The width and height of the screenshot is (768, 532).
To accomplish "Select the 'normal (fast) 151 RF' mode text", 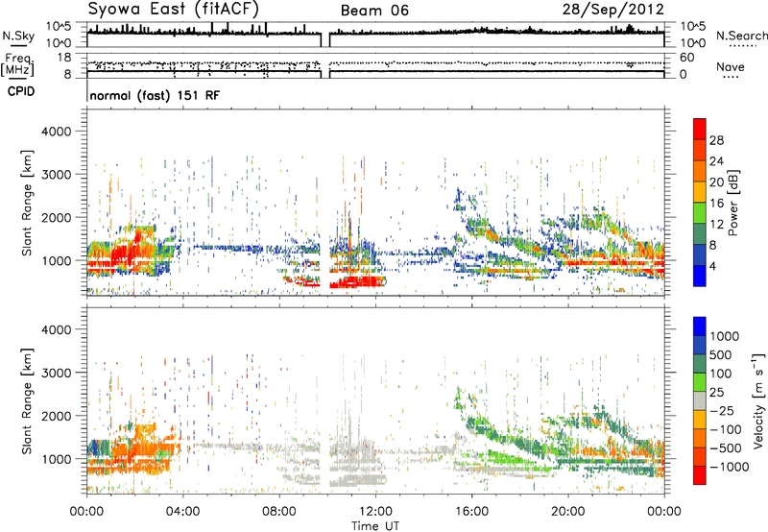I will (155, 95).
